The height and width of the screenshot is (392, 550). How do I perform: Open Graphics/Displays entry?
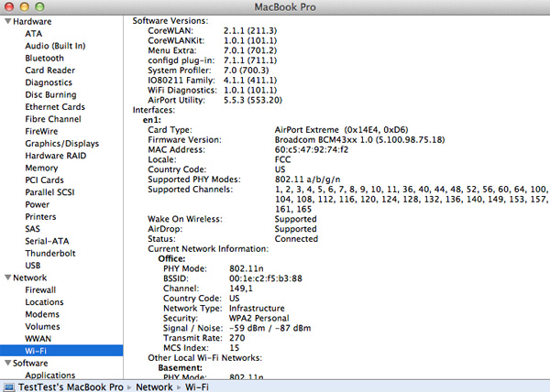tap(62, 144)
